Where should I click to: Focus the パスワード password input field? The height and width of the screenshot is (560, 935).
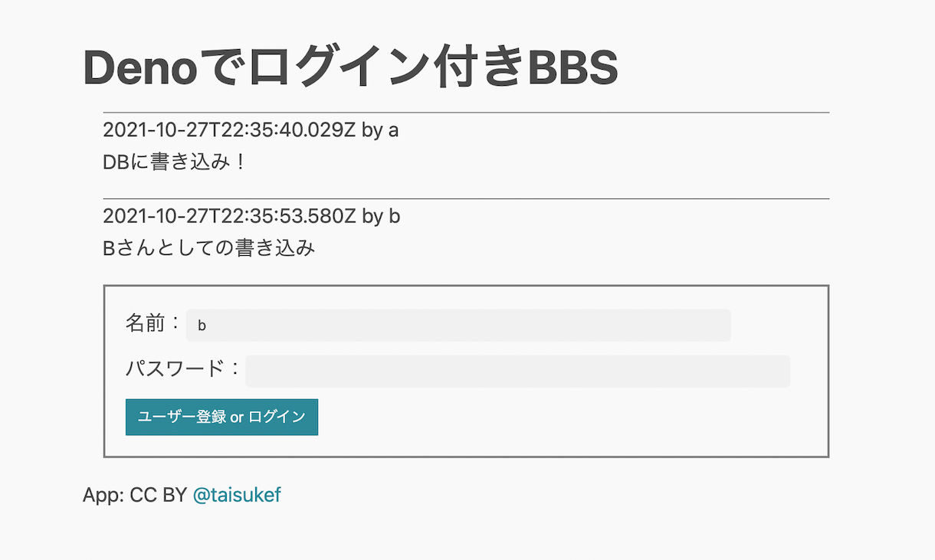pos(517,371)
